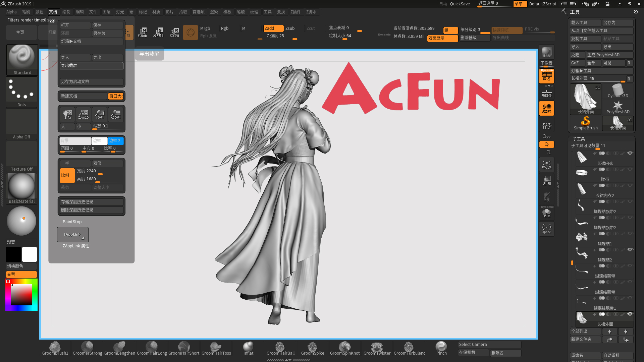
Task: Click the Zoom2D document icon
Action: click(83, 114)
